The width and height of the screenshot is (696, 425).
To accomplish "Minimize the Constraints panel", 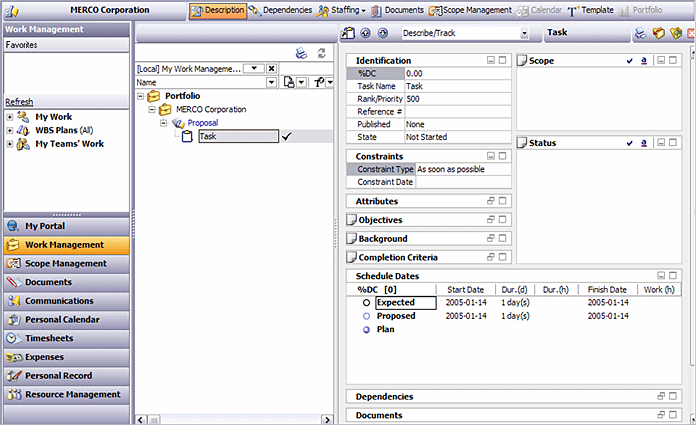I will coord(491,156).
